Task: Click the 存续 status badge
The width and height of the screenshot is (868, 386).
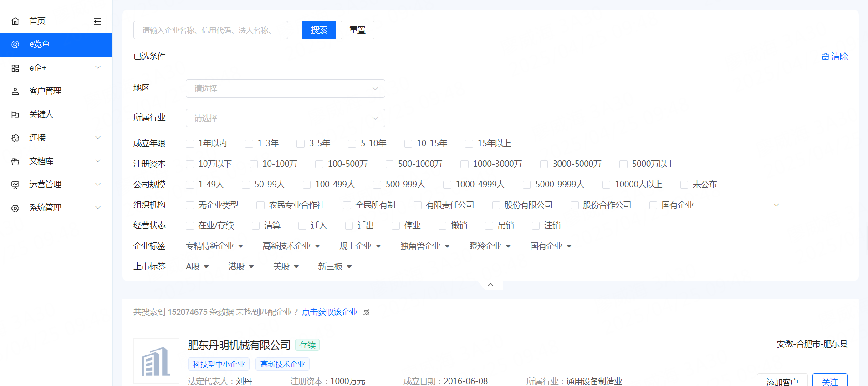Action: click(x=307, y=345)
